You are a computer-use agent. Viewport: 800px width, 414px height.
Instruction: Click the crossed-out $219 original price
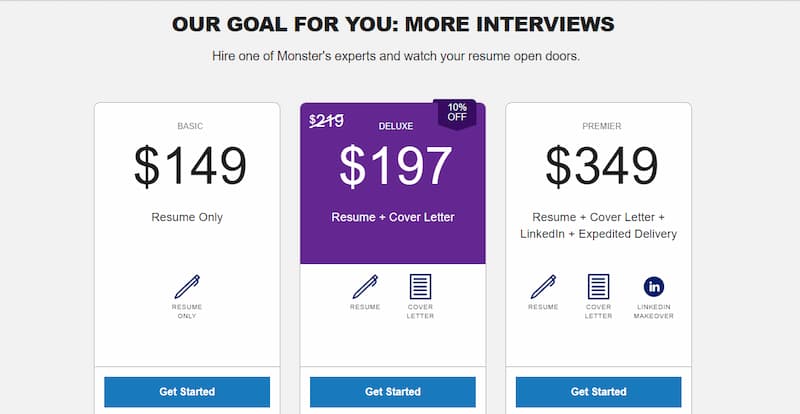pos(326,121)
